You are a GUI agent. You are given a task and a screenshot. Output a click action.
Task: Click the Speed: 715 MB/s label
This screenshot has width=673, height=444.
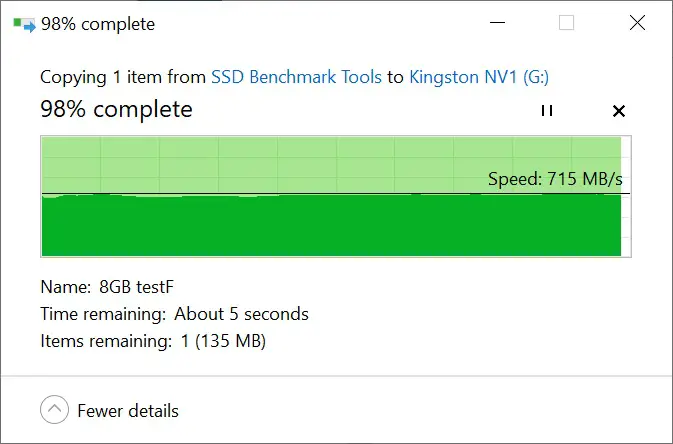555,179
